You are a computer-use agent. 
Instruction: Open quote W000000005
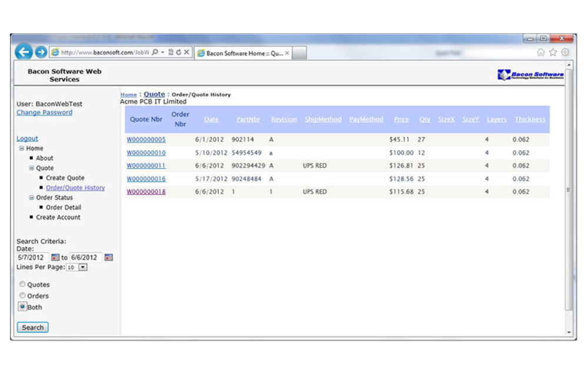click(146, 140)
